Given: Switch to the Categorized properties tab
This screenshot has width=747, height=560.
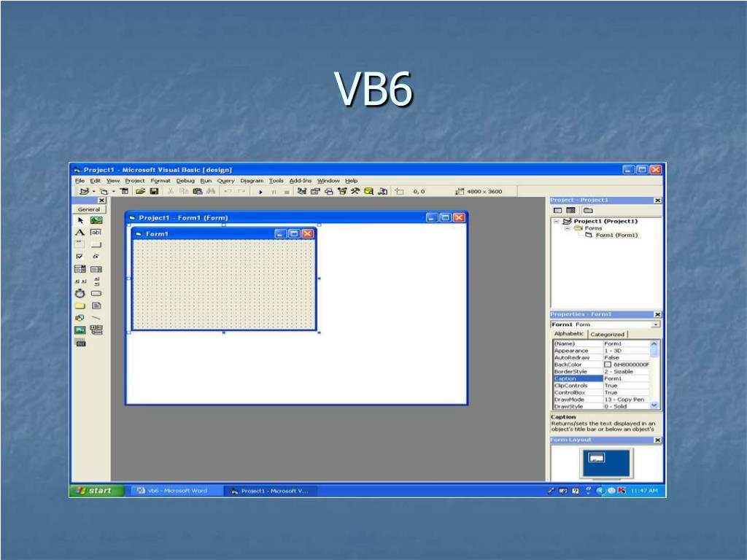Looking at the screenshot, I should click(x=607, y=334).
